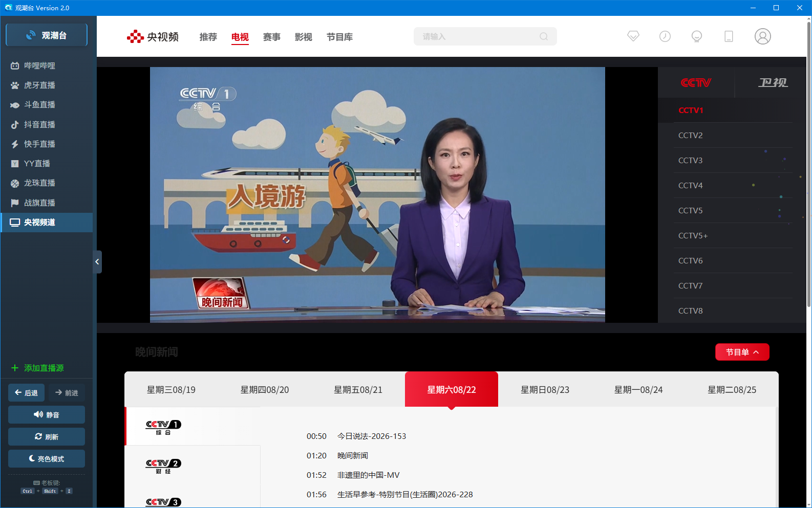Viewport: 812px width, 508px height.
Task: Show schedule for 星期五08/21
Action: pyautogui.click(x=358, y=390)
